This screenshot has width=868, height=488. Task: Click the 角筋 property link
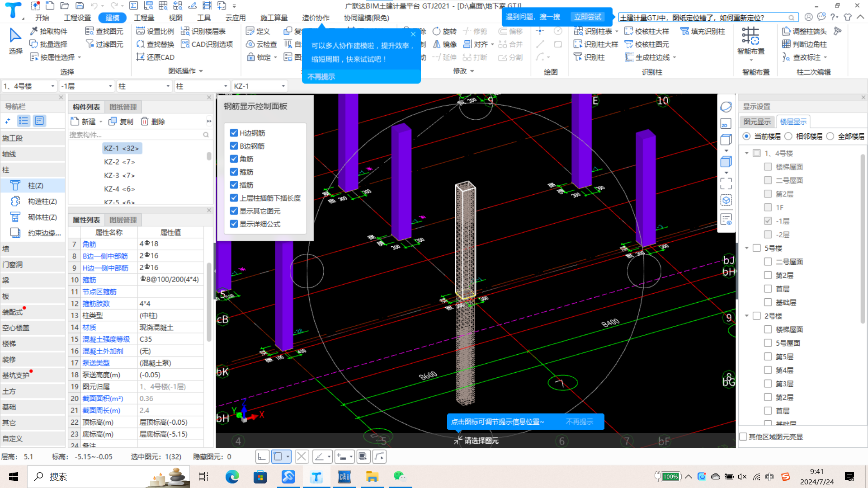point(90,244)
